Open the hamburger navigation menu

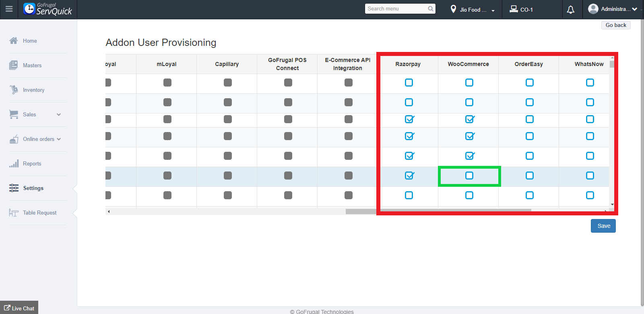(x=9, y=9)
